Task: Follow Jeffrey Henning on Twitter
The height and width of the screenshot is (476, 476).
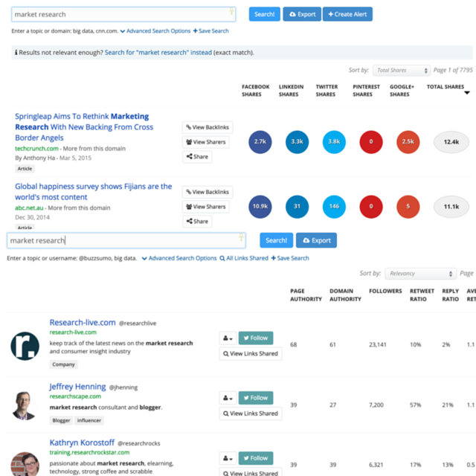Action: pos(256,398)
